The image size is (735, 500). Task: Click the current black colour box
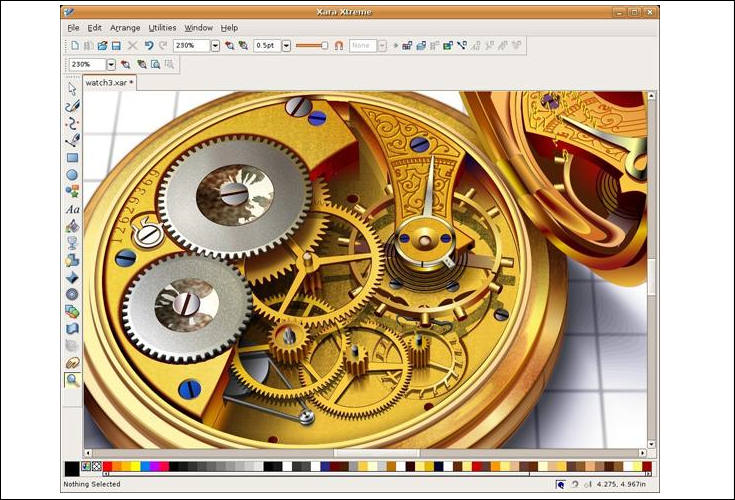[x=72, y=469]
